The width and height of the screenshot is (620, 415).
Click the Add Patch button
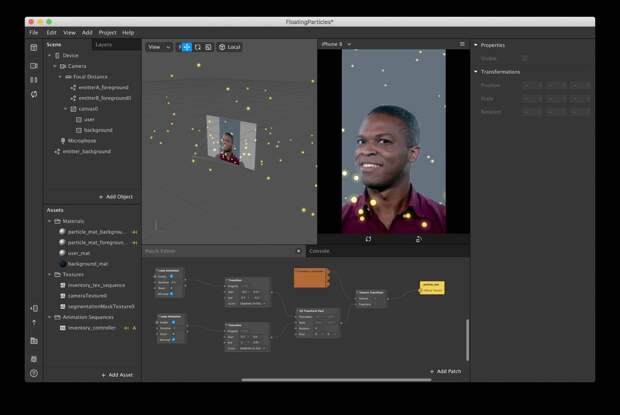(x=445, y=371)
